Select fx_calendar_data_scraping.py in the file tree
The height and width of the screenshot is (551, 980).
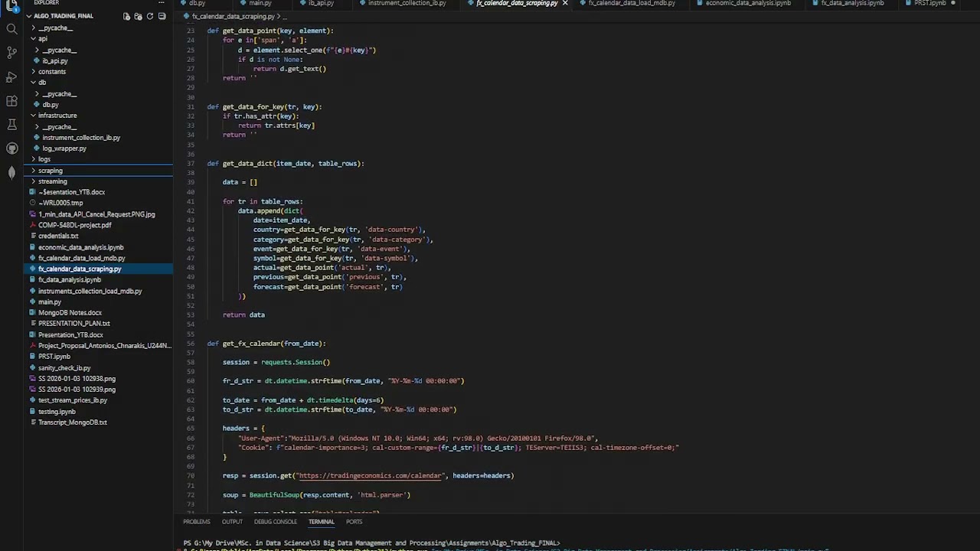[x=80, y=269]
